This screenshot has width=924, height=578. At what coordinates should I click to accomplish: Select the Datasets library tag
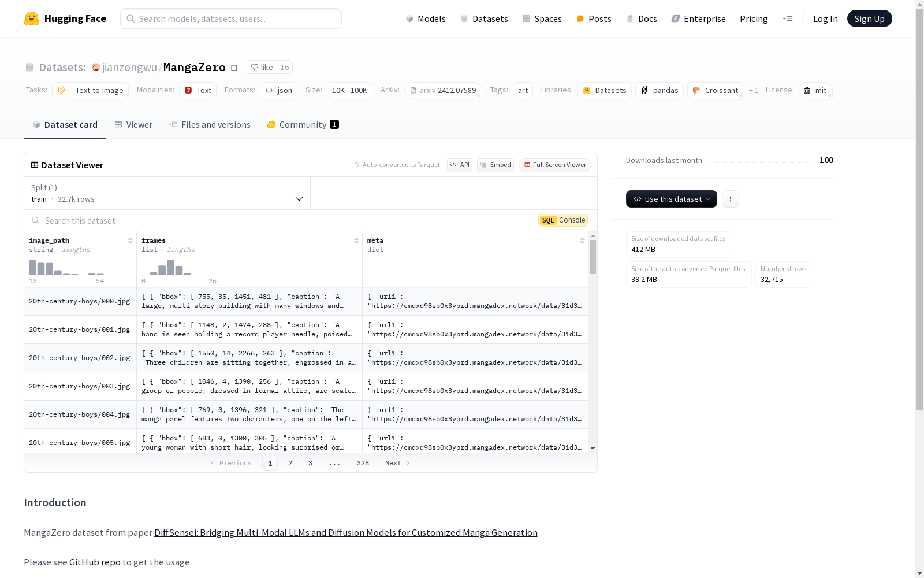pos(605,90)
